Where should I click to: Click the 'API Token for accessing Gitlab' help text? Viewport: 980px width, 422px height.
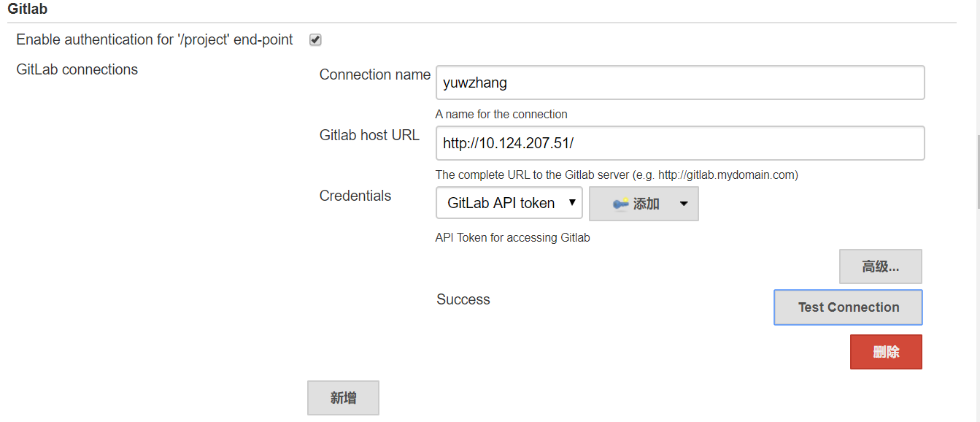[x=512, y=237]
